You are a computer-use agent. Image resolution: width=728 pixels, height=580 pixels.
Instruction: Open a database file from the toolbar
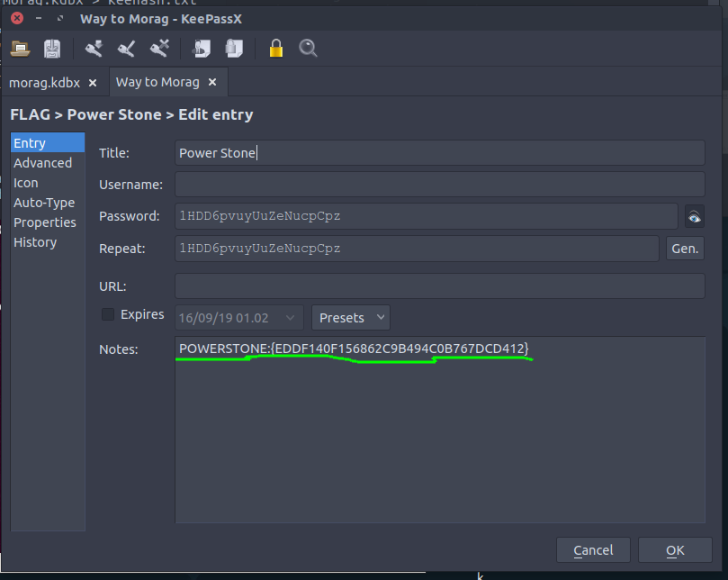pos(20,48)
